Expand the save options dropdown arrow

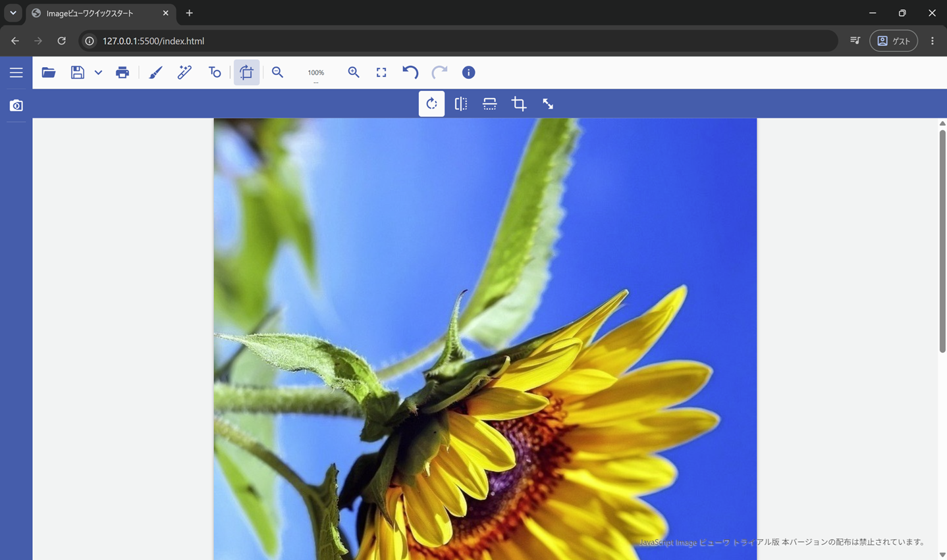point(98,72)
